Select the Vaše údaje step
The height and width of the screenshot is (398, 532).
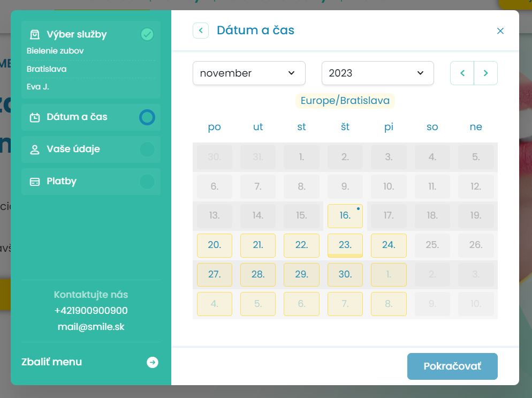(91, 149)
